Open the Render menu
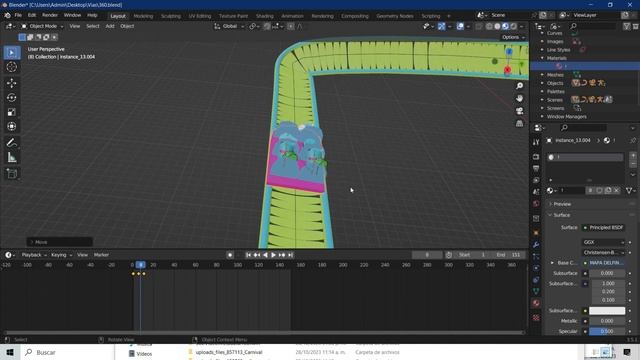The width and height of the screenshot is (640, 360). (50, 16)
